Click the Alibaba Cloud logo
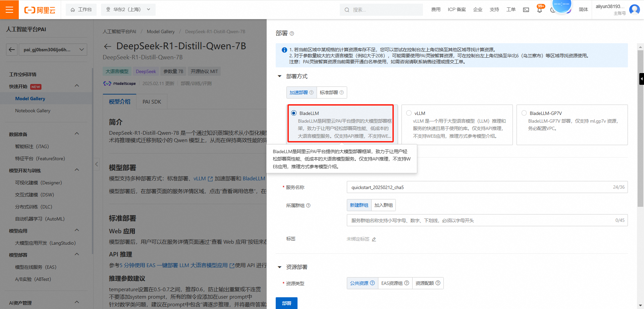The image size is (644, 309). 40,10
